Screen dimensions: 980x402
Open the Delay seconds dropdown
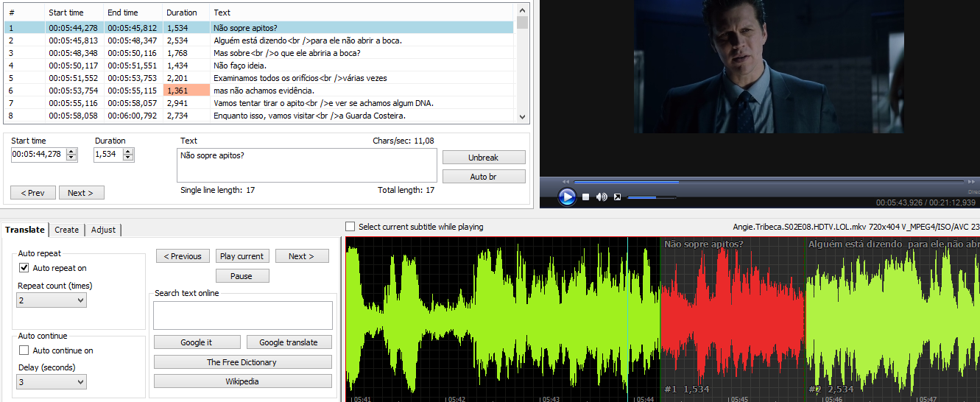tap(52, 382)
